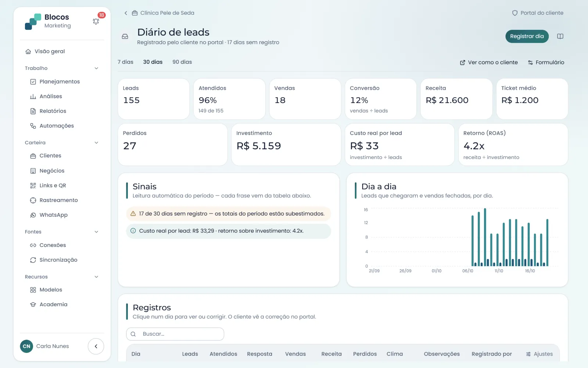Open Carla Nunes user profile

[45, 346]
